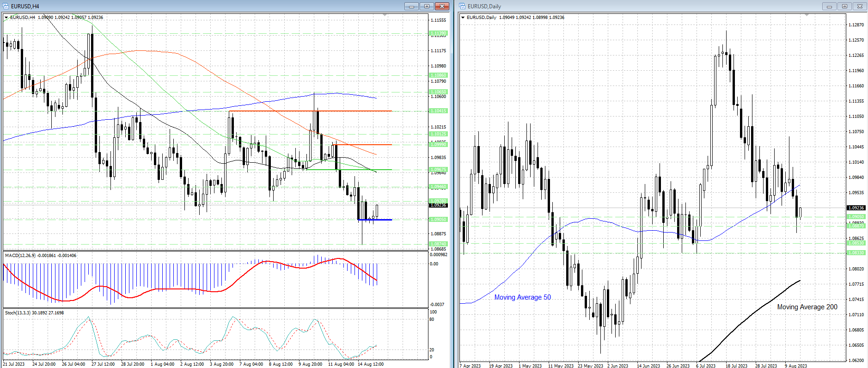Select the "Moving Average 200" text label
This screenshot has height=368, width=868.
[807, 307]
